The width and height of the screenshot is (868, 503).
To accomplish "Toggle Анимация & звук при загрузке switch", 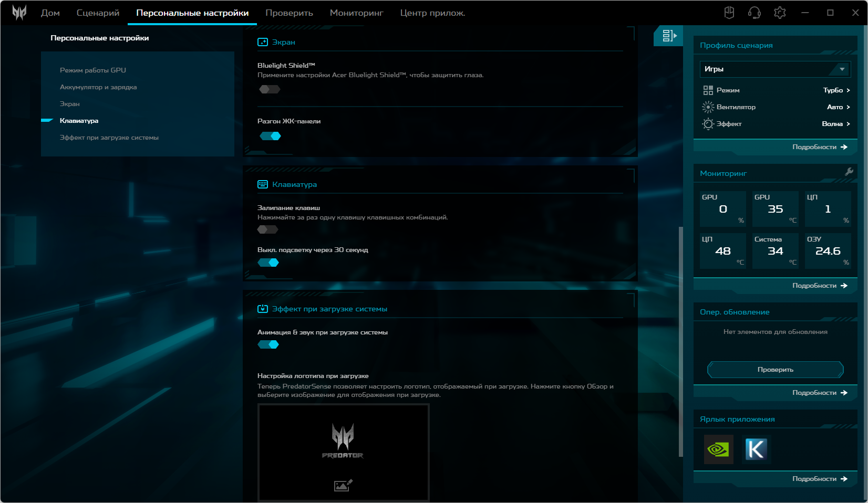I will tap(268, 344).
